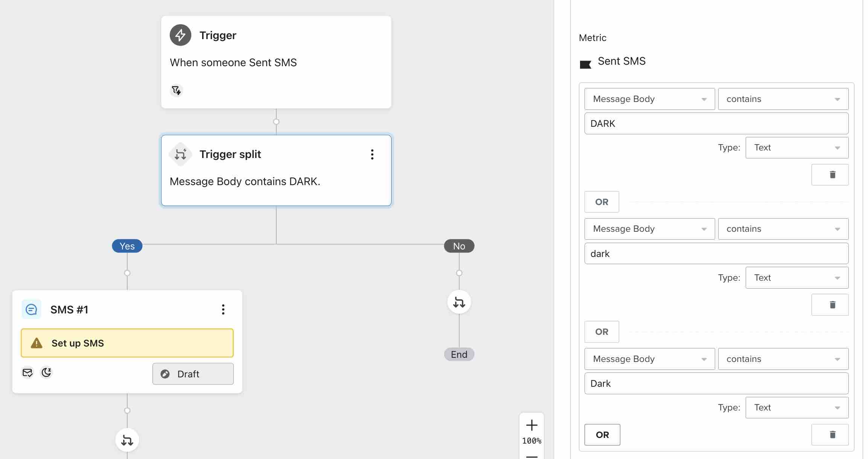Click the three-dot menu on Trigger Split

pos(372,154)
